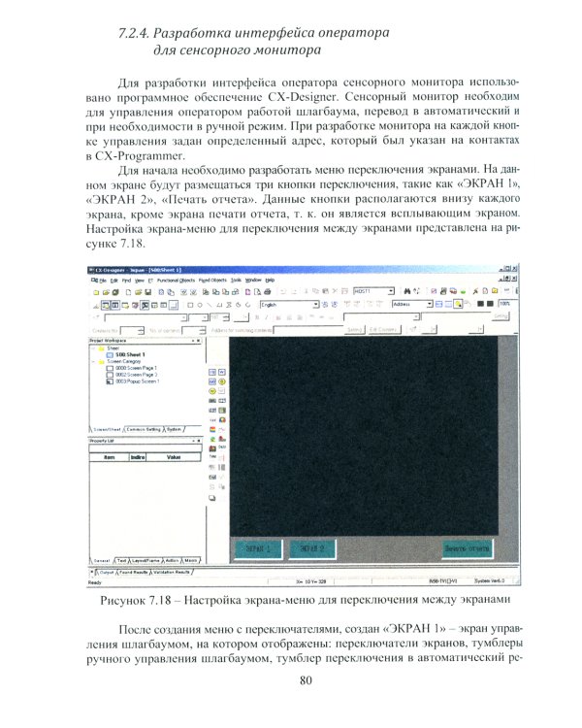Click the 100% zoom field
This screenshot has height=728, width=582.
coord(505,304)
